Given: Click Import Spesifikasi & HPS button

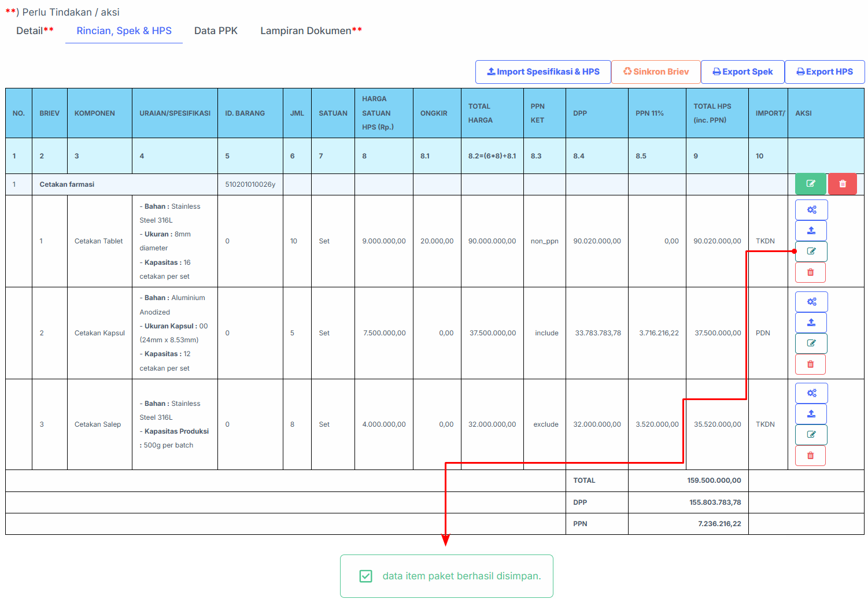Looking at the screenshot, I should pyautogui.click(x=543, y=72).
